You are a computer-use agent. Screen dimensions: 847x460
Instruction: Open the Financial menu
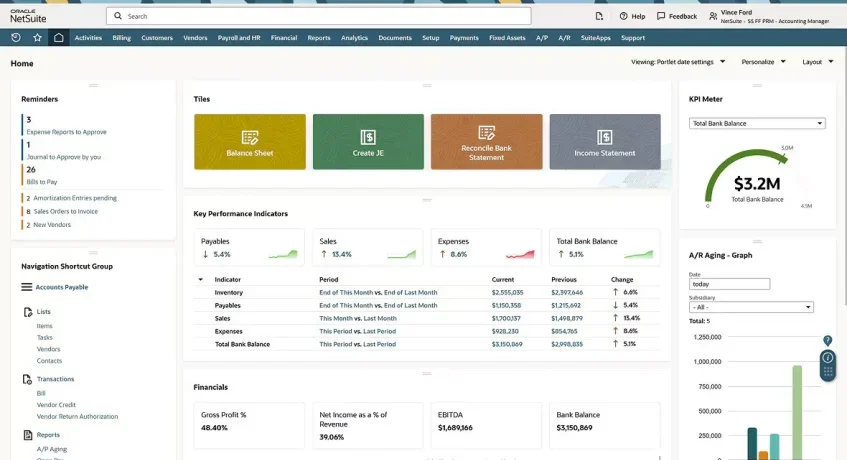(284, 38)
